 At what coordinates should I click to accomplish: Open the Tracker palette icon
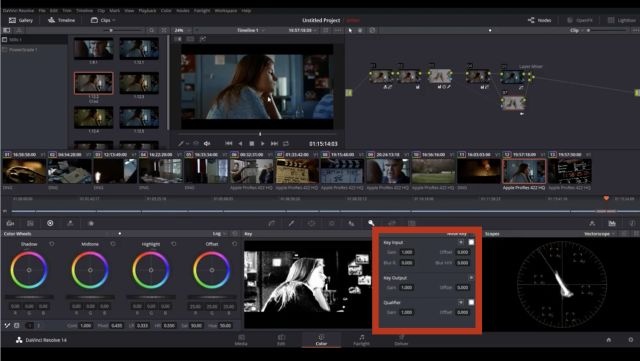(331, 223)
